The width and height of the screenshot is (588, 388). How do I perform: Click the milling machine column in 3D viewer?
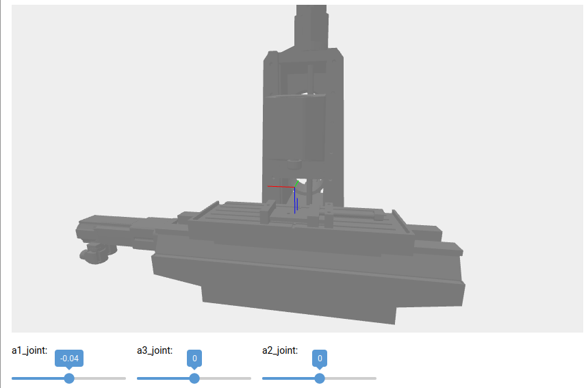pyautogui.click(x=303, y=127)
